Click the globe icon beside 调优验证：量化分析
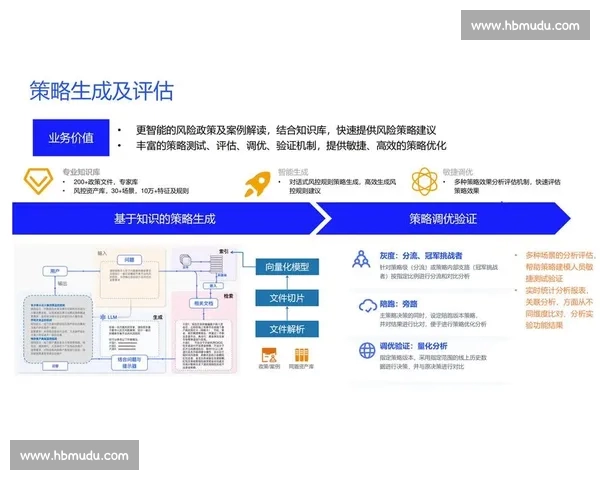Viewport: 600px width, 480px height. [x=367, y=350]
